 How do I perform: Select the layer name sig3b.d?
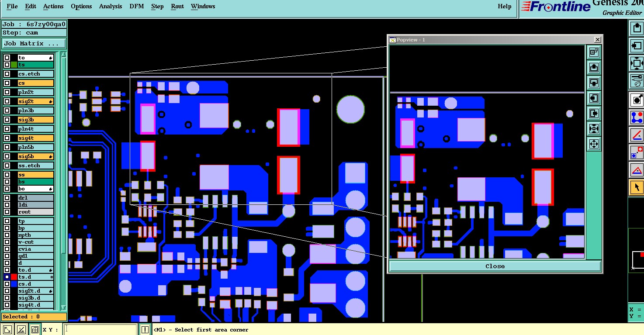coord(36,298)
